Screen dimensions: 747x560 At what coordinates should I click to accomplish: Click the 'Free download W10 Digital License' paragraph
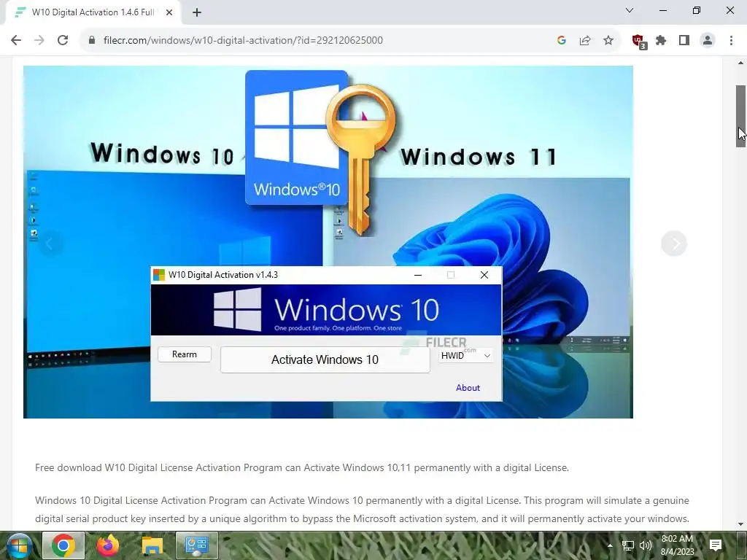click(302, 467)
